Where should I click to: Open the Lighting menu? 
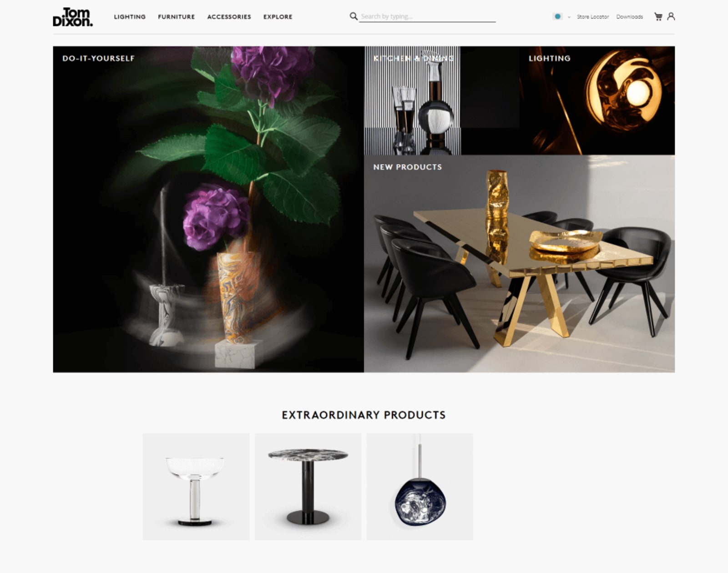130,17
